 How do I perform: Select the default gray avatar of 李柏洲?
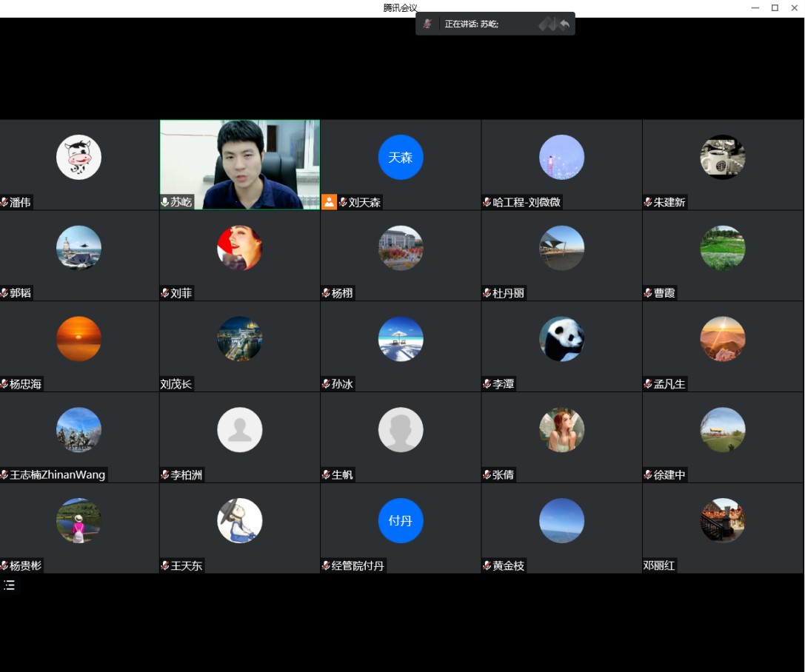tap(240, 430)
